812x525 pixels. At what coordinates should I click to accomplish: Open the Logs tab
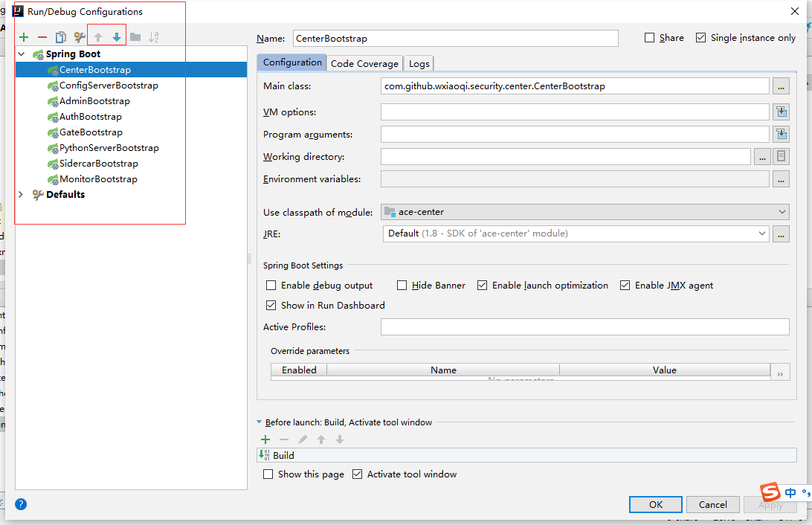[419, 63]
